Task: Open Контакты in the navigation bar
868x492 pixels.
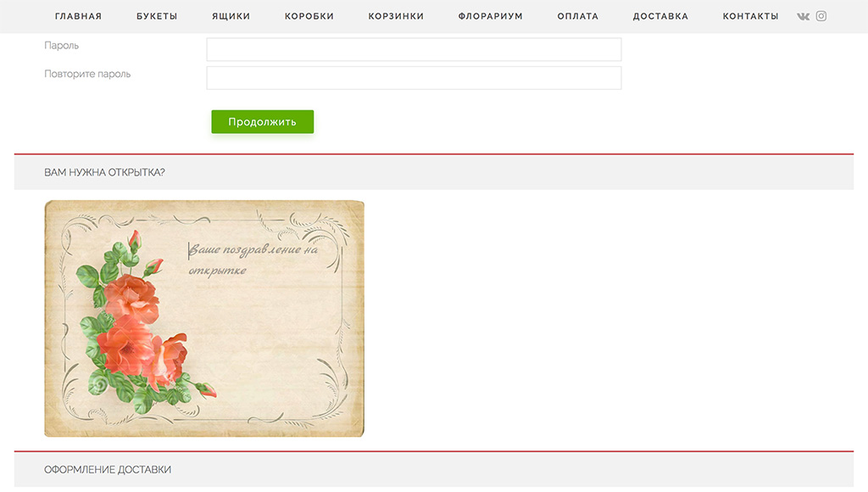Action: pyautogui.click(x=751, y=17)
